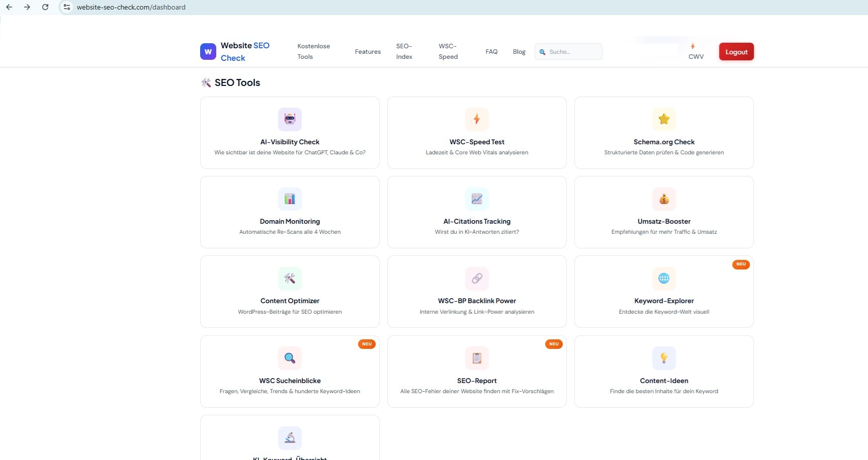Viewport: 868px width, 460px height.
Task: Click the Website SEO Check logo
Action: (x=235, y=51)
